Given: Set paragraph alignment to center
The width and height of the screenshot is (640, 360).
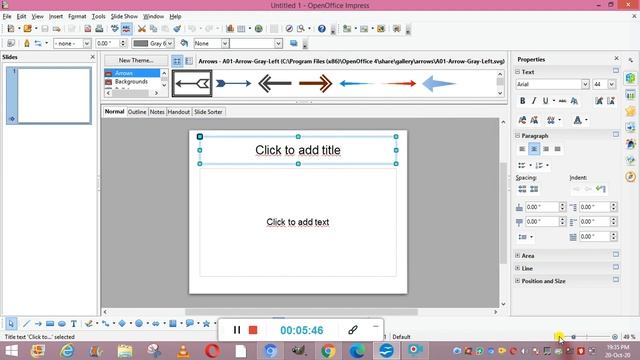Looking at the screenshot, I should (534, 149).
